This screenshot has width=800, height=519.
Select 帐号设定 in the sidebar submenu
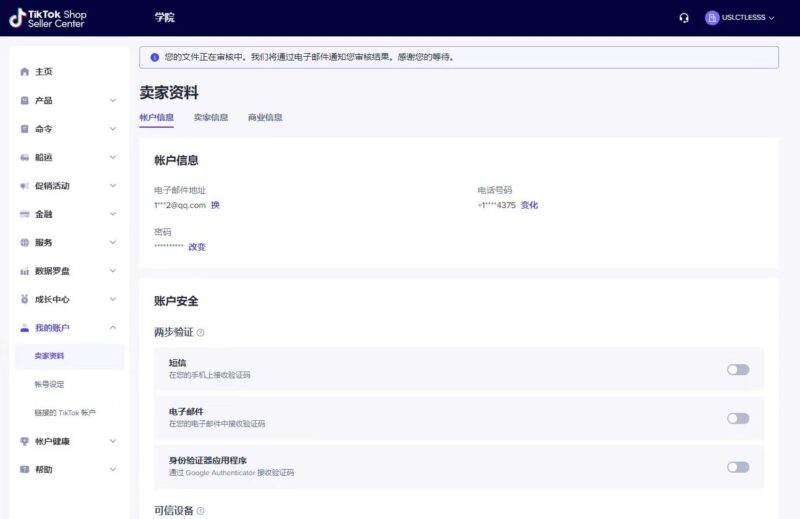pos(49,384)
